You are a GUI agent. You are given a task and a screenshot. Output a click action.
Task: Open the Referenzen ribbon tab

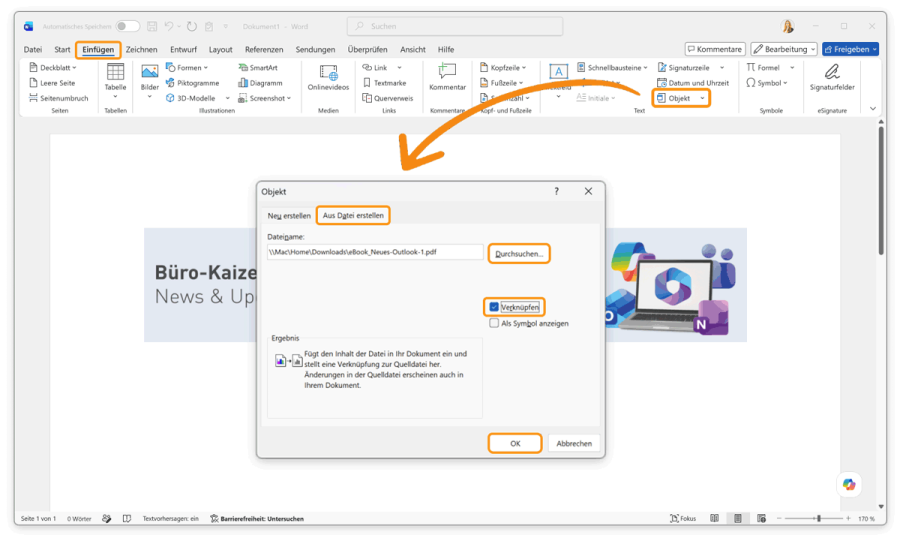point(264,49)
